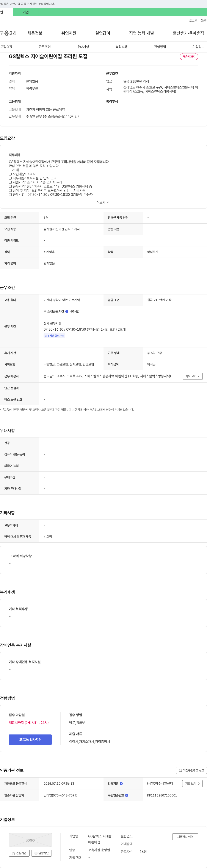Image resolution: width=207 pixels, height=868 pixels.
Task: Jump to 전형방법 section tab
Action: pyautogui.click(x=160, y=47)
